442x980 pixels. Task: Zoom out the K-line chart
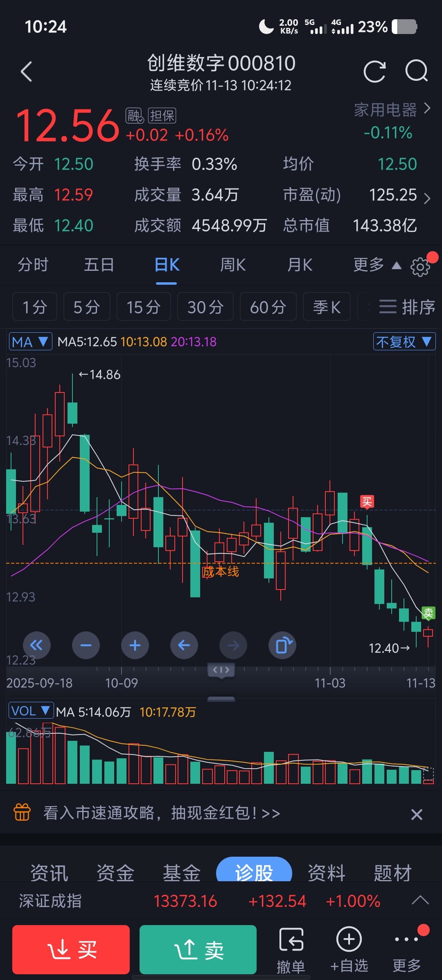click(86, 645)
